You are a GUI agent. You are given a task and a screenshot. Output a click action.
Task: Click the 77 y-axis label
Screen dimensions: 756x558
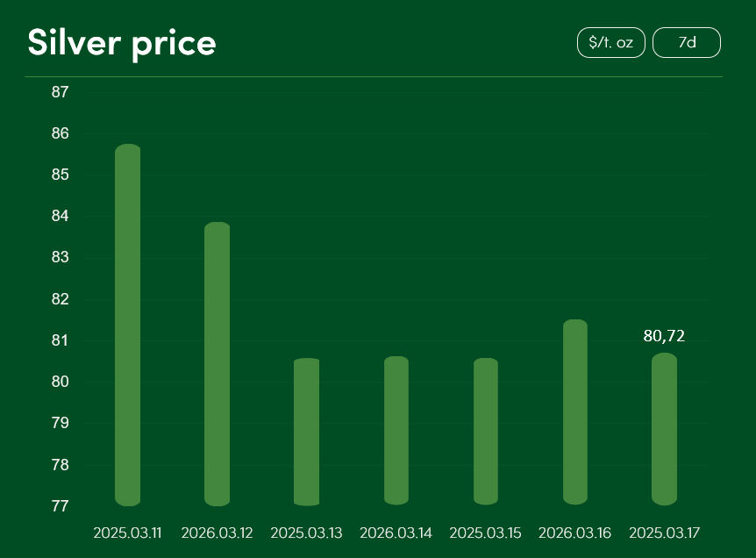coord(61,506)
